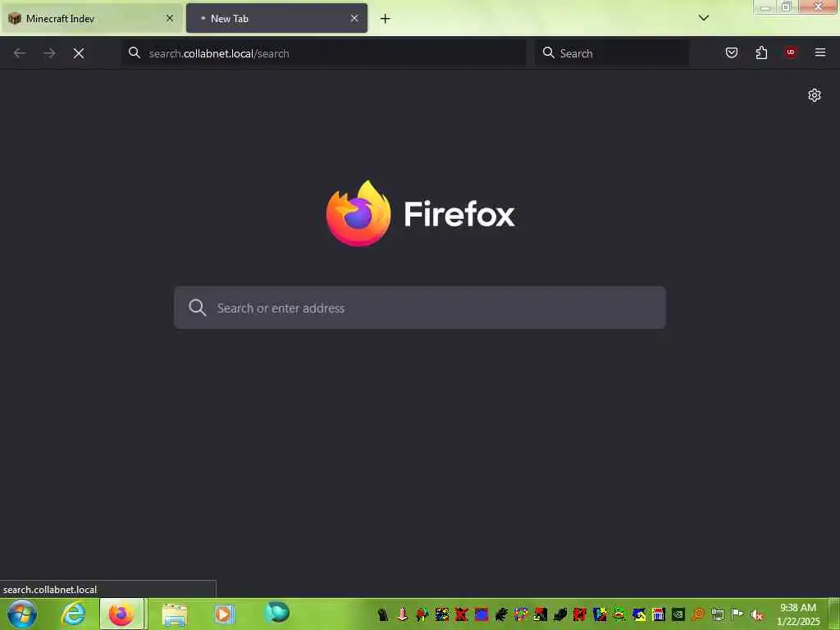Image resolution: width=840 pixels, height=630 pixels.
Task: Close the Minecraft Index tab
Action: 169,18
